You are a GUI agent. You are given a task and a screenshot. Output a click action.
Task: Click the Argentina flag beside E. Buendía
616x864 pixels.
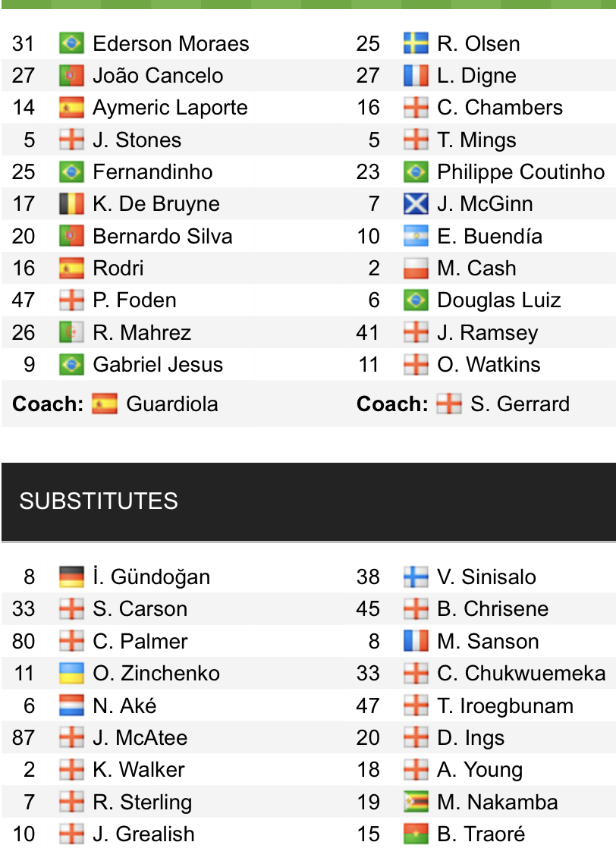tap(416, 236)
